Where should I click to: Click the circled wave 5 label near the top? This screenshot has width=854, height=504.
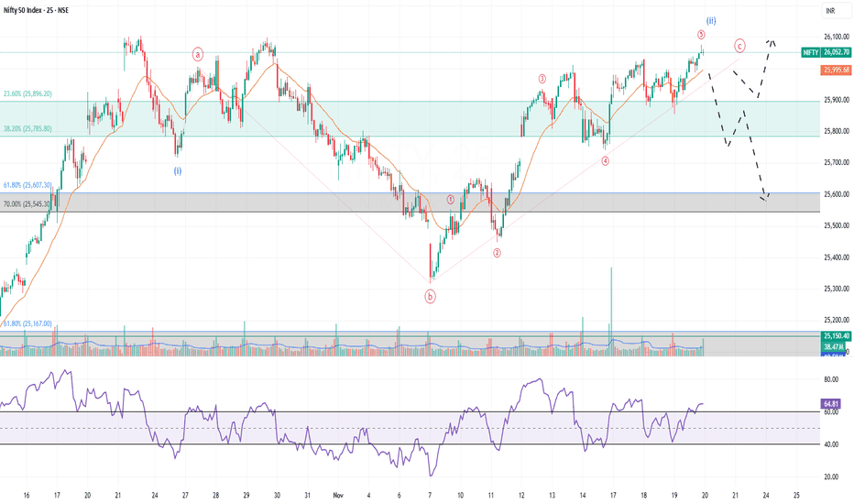701,35
